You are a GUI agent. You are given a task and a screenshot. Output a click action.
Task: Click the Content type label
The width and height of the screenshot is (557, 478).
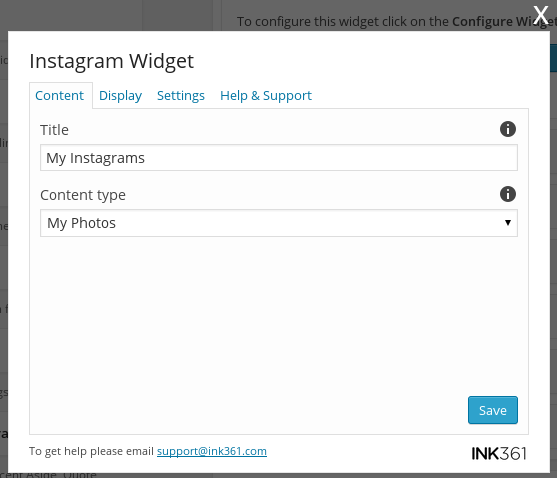[x=83, y=195]
